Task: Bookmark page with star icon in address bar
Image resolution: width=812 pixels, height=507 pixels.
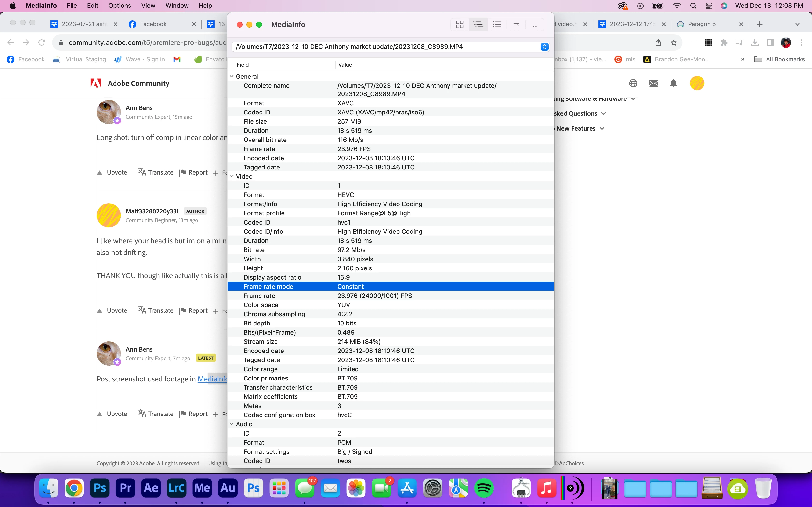Action: click(674, 42)
